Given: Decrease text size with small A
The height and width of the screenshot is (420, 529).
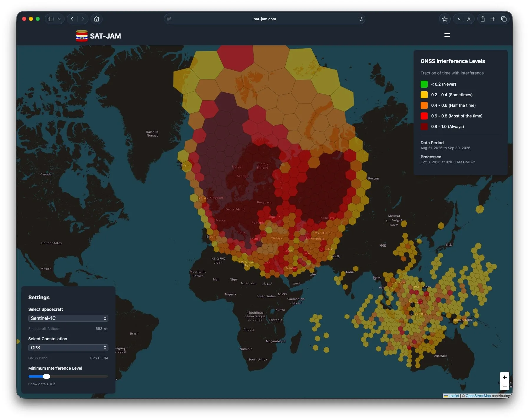Looking at the screenshot, I should pyautogui.click(x=459, y=19).
